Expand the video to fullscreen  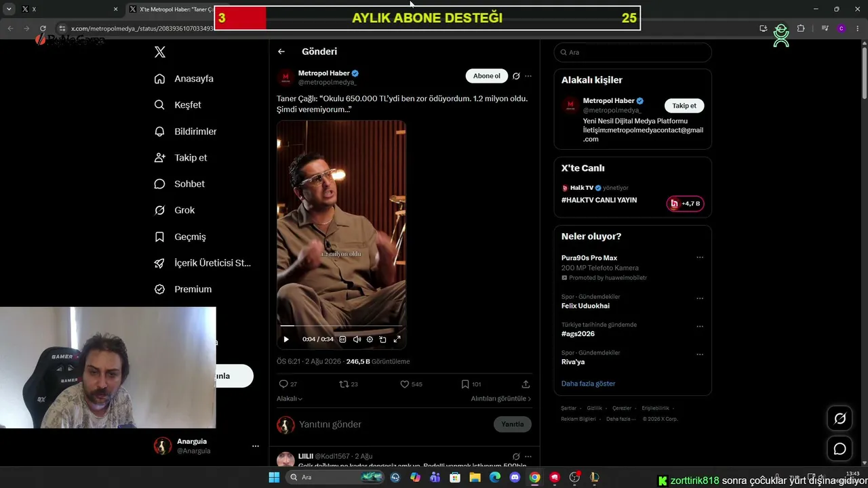tap(397, 340)
